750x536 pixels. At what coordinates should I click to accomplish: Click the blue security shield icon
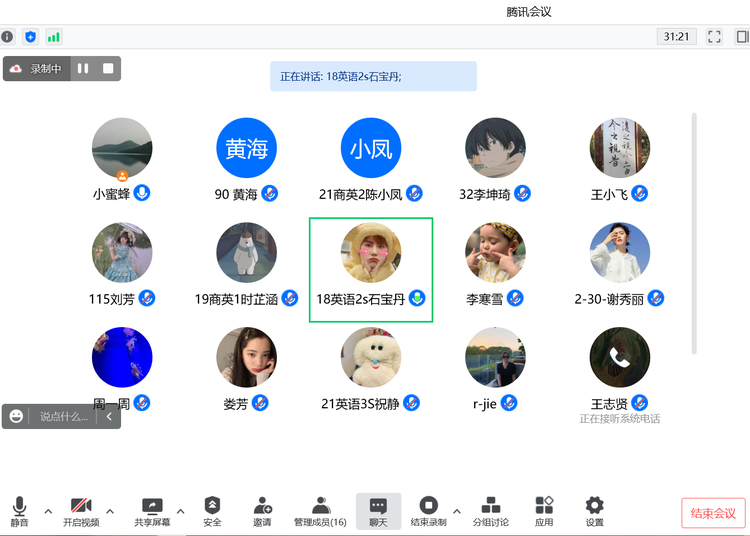(31, 37)
